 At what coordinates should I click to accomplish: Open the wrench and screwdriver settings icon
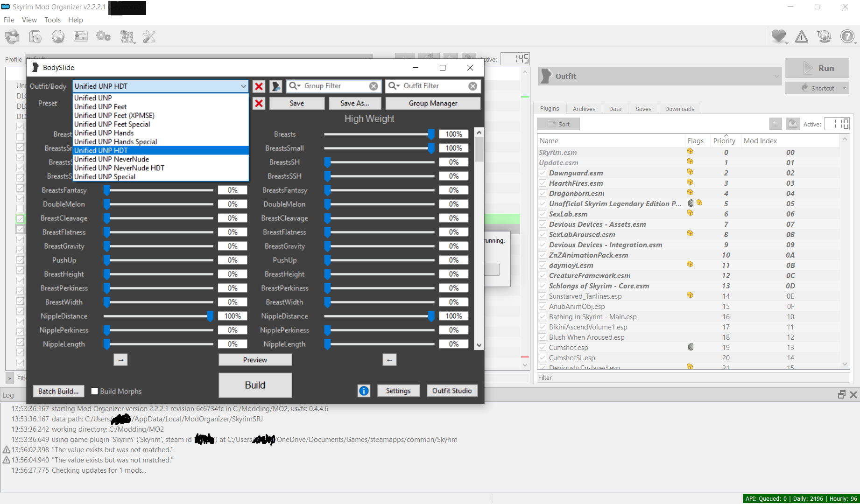(x=149, y=36)
